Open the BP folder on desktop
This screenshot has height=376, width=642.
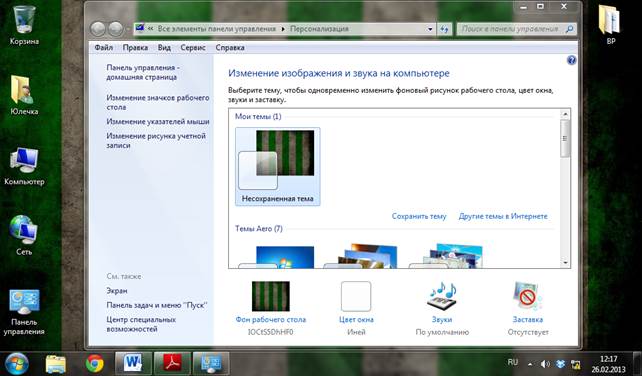tap(610, 24)
